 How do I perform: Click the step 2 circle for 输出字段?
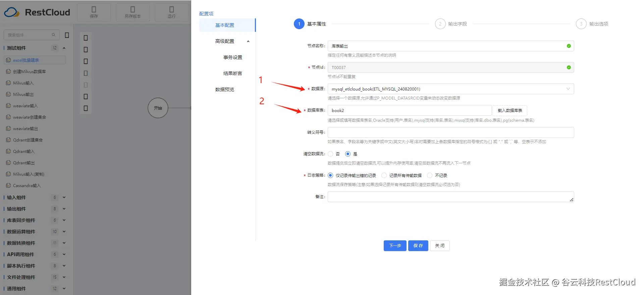click(440, 24)
